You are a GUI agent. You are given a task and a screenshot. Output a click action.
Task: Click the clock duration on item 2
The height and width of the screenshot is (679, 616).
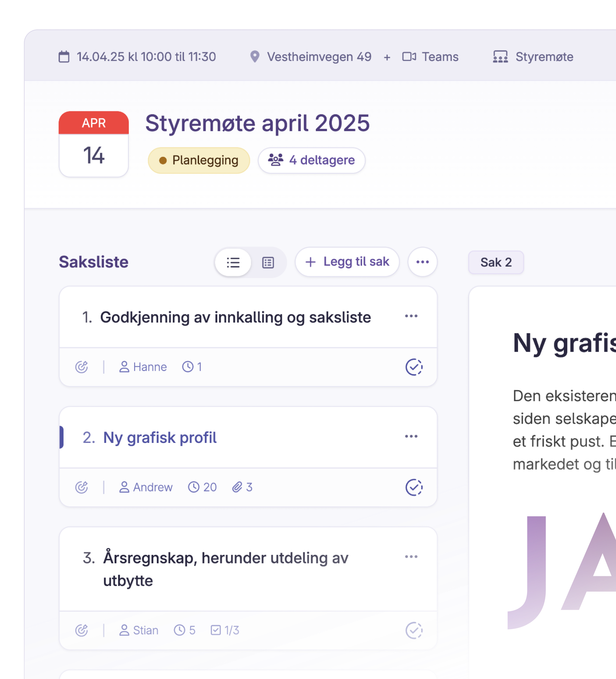pos(202,487)
